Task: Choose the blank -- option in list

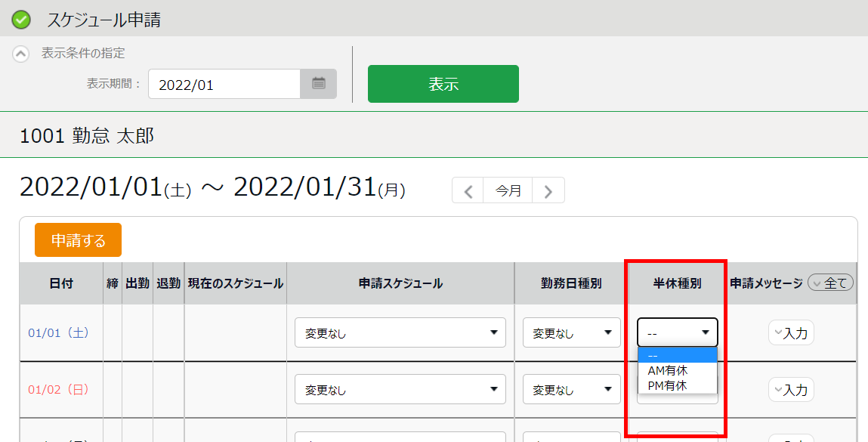Action: pos(677,356)
